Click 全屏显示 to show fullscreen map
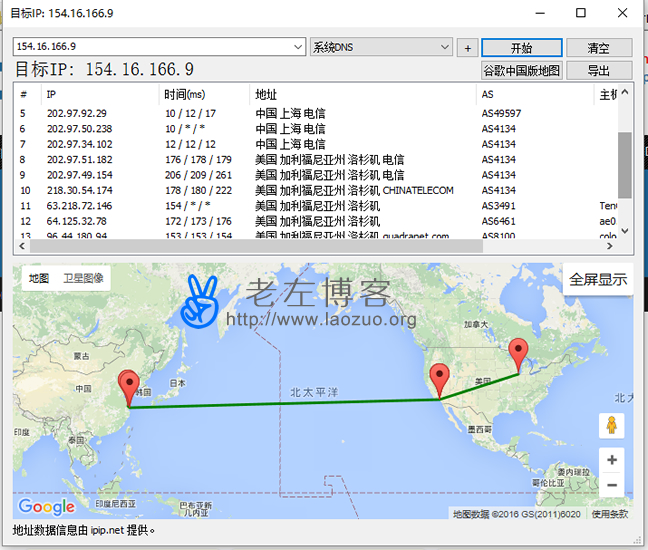Viewport: 648px width, 550px height. tap(598, 280)
